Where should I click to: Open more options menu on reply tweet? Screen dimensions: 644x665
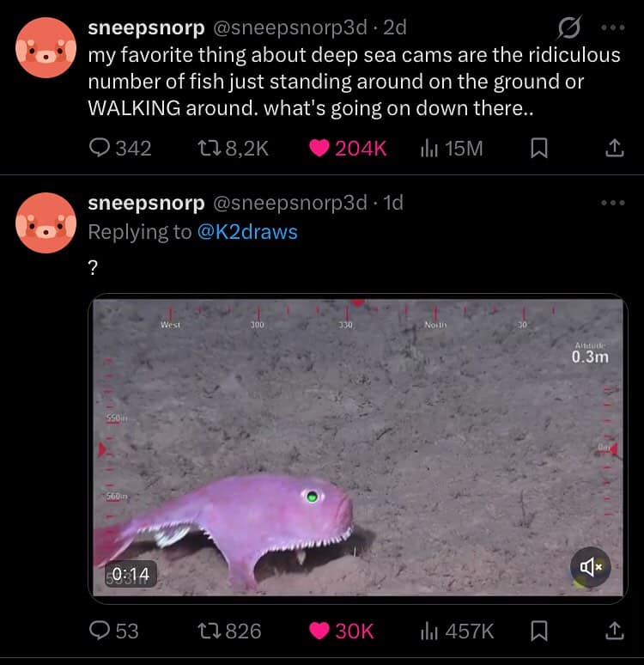(612, 203)
